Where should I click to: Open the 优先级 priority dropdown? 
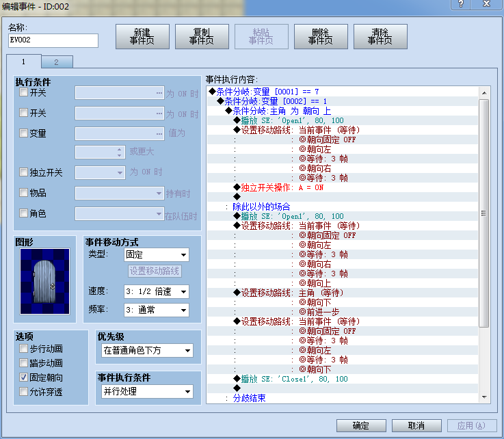(x=147, y=350)
